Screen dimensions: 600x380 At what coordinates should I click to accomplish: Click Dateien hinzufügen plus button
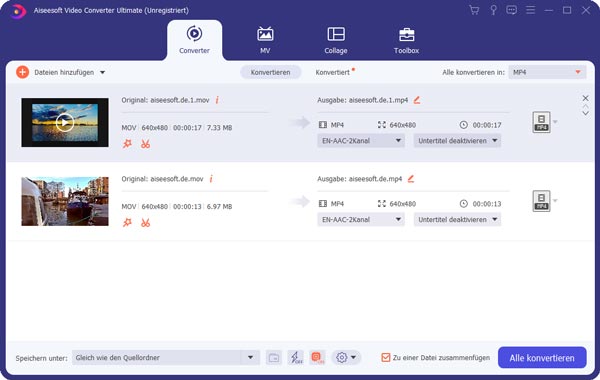(23, 72)
